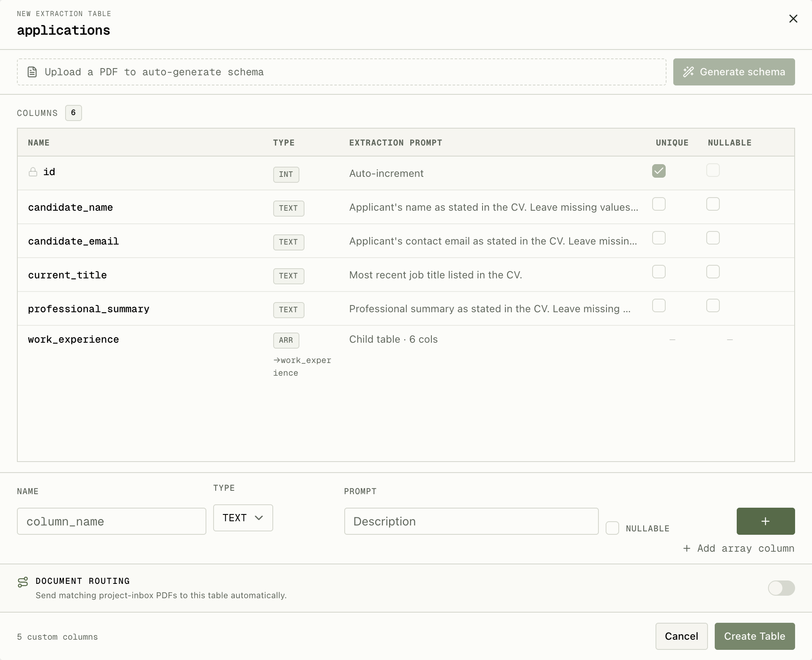Check Nullable for candidate_name
This screenshot has width=812, height=660.
[713, 204]
